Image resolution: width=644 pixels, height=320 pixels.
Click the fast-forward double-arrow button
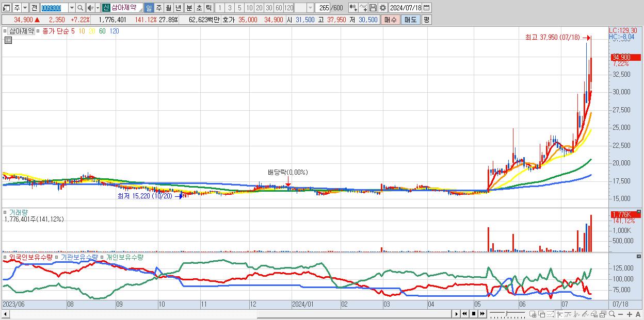pos(482,314)
